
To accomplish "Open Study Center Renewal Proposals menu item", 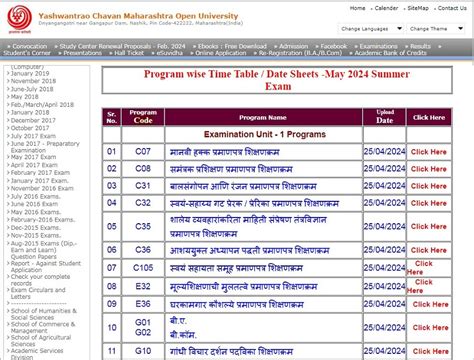I will point(122,46).
